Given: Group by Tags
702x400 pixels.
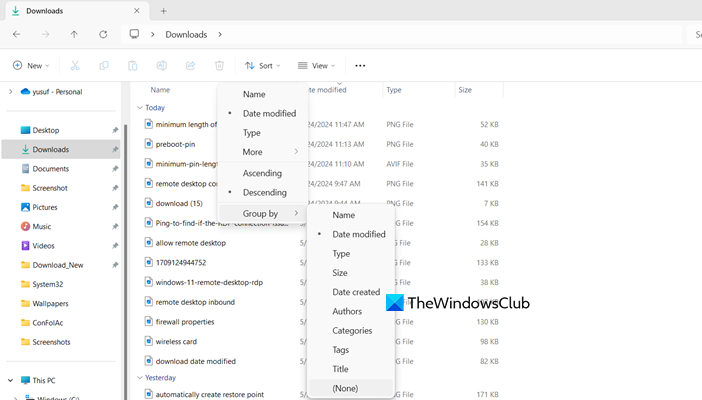Looking at the screenshot, I should pyautogui.click(x=351, y=350).
